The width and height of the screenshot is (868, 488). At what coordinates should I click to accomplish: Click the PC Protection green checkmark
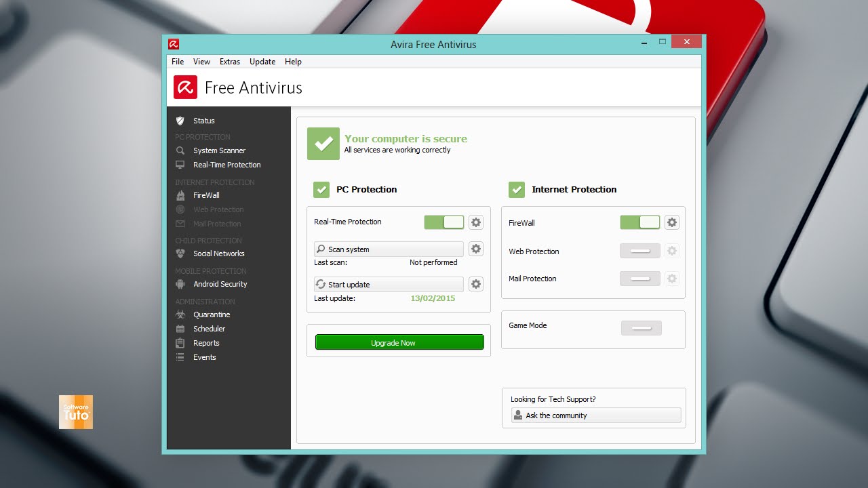click(x=321, y=189)
